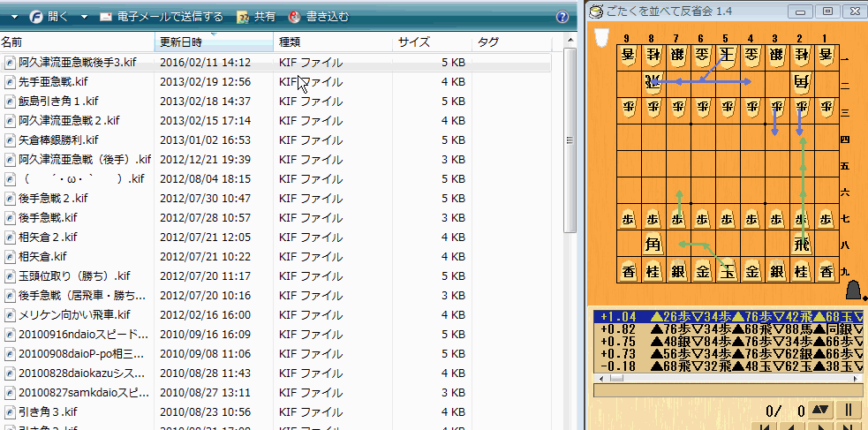Expand the dropdown arrow next to 開く

tap(84, 17)
